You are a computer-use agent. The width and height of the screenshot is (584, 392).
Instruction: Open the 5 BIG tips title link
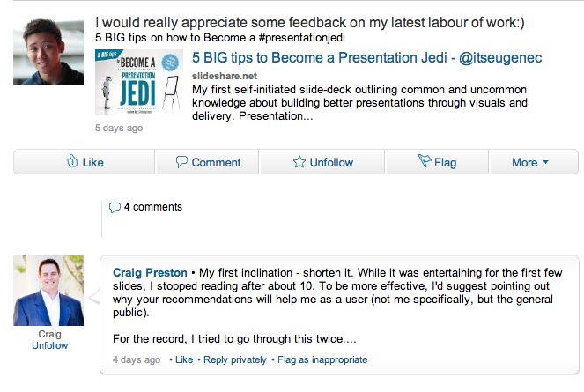pyautogui.click(x=366, y=58)
